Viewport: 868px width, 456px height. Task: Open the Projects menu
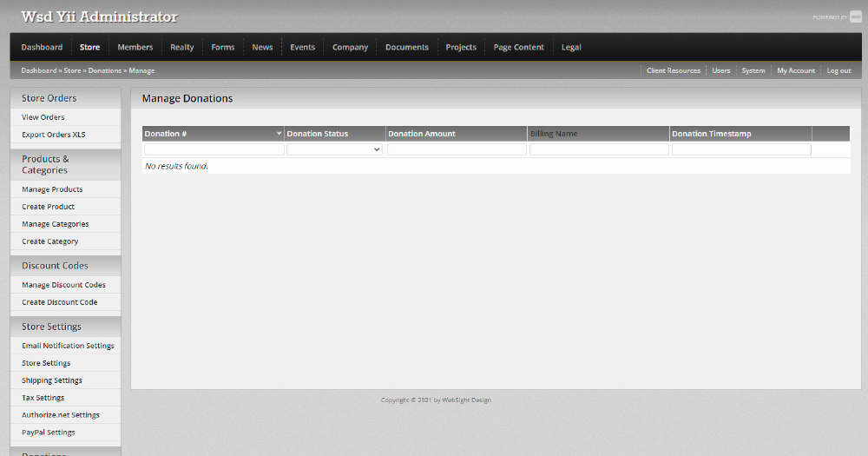click(461, 47)
